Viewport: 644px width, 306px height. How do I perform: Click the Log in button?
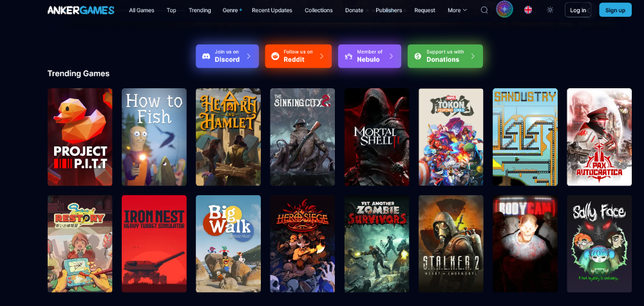click(x=578, y=10)
